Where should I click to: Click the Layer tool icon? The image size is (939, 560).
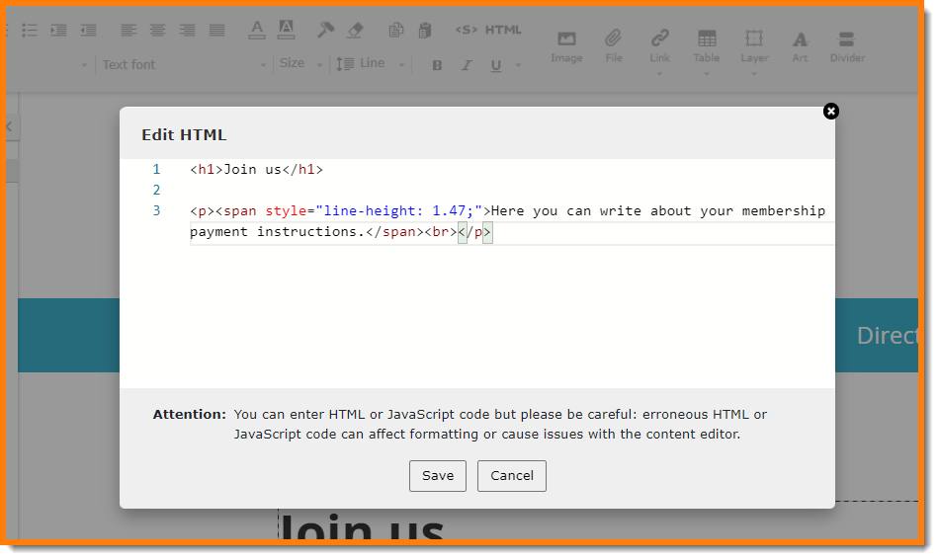click(x=754, y=45)
